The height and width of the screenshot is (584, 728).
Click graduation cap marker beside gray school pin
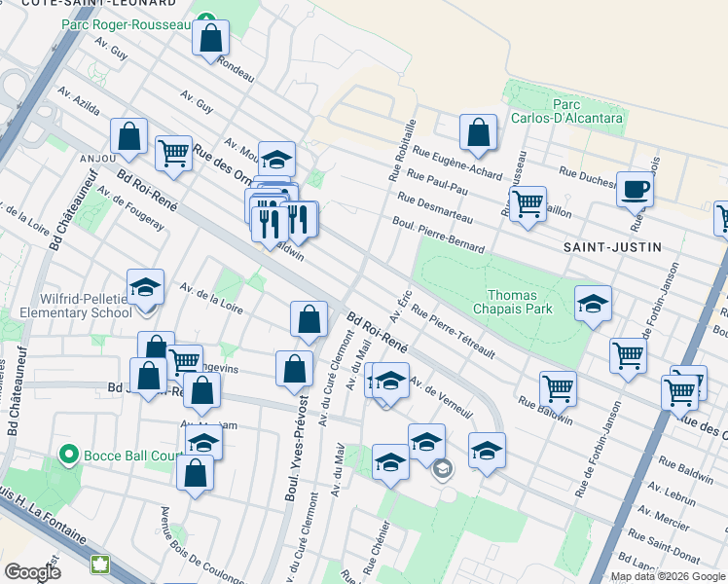coord(426,445)
